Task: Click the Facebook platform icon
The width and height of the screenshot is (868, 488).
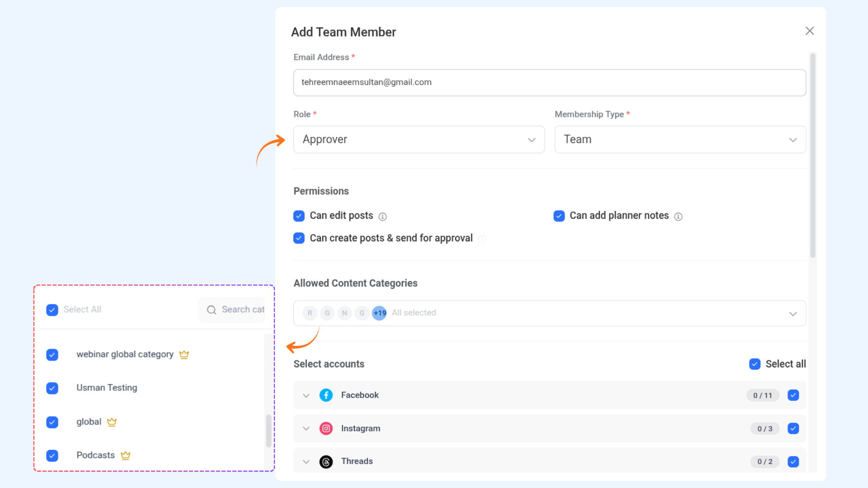Action: tap(326, 395)
